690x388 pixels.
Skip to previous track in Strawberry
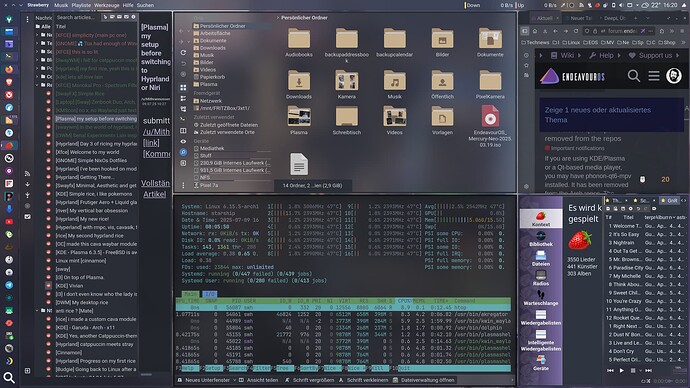click(610, 370)
